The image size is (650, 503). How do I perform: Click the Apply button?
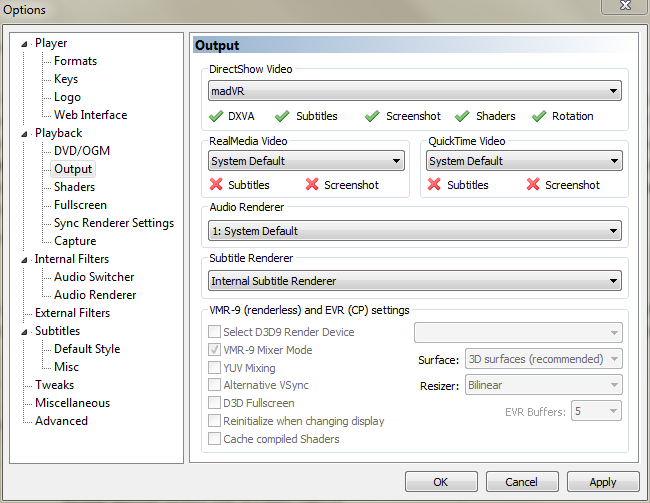click(602, 482)
